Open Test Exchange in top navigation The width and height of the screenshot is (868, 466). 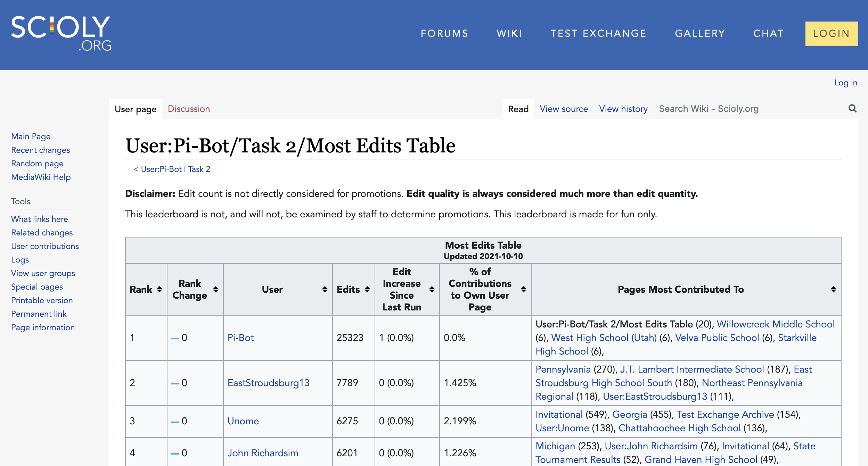[x=598, y=33]
